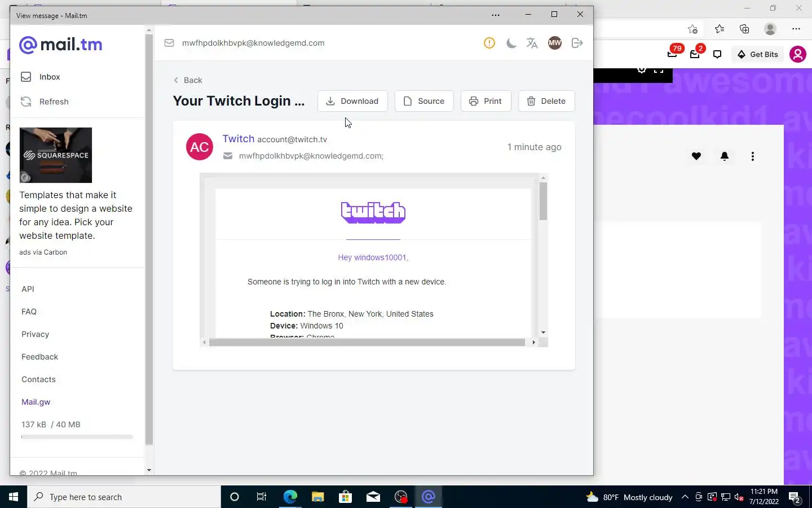Viewport: 812px width, 508px height.
Task: Open File Explorer from taskbar
Action: 317,497
